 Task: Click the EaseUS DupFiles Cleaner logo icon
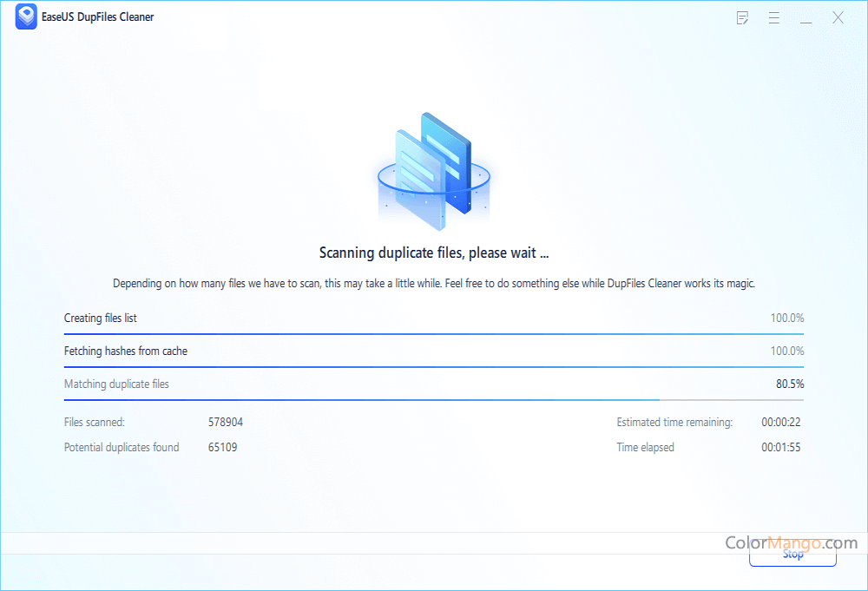26,17
